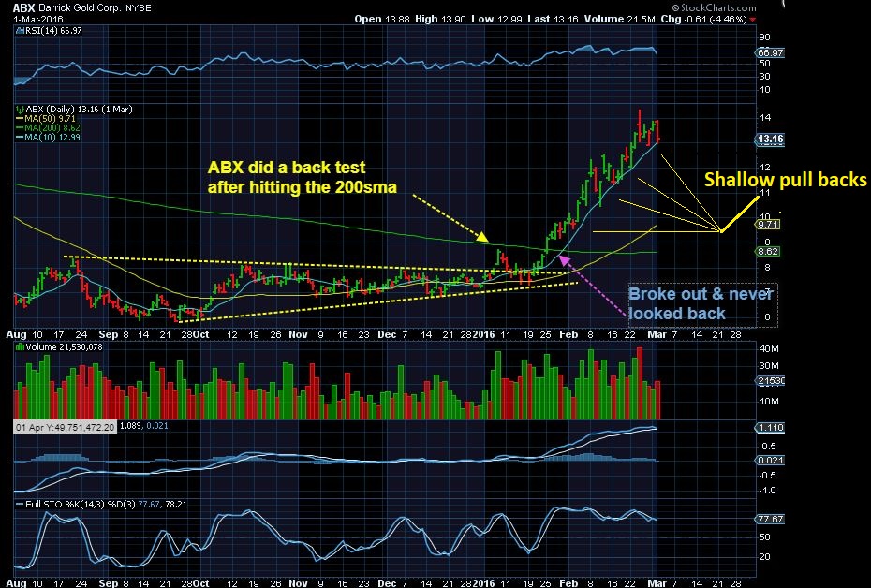Image resolution: width=871 pixels, height=588 pixels.
Task: Click the 77.67 stochastic axis tag
Action: tap(770, 519)
